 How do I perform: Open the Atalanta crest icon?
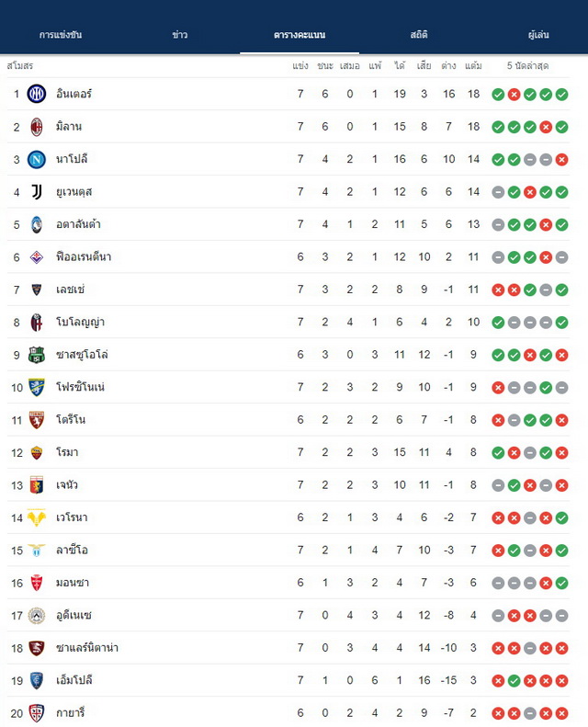point(37,224)
